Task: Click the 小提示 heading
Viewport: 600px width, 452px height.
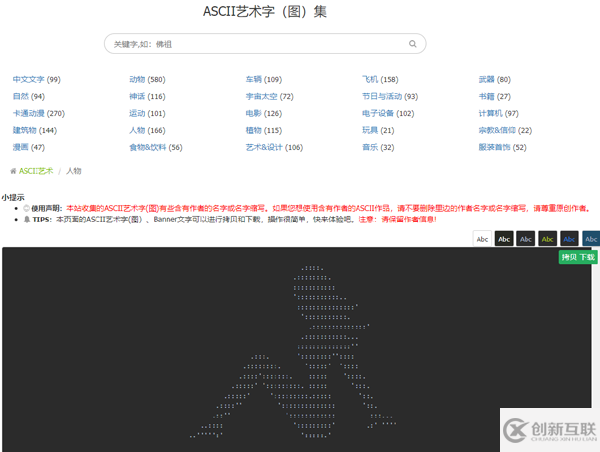Action: point(13,197)
